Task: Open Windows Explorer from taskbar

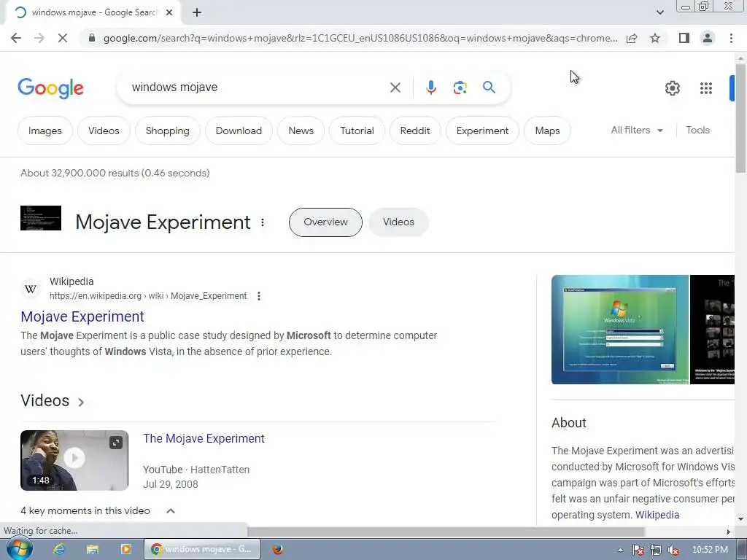Action: click(x=93, y=549)
